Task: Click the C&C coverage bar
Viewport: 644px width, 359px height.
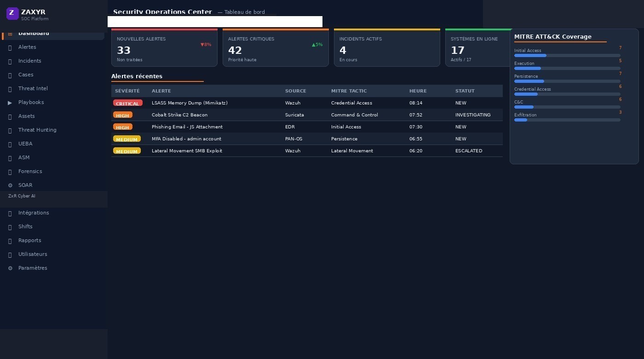Action: pyautogui.click(x=567, y=107)
